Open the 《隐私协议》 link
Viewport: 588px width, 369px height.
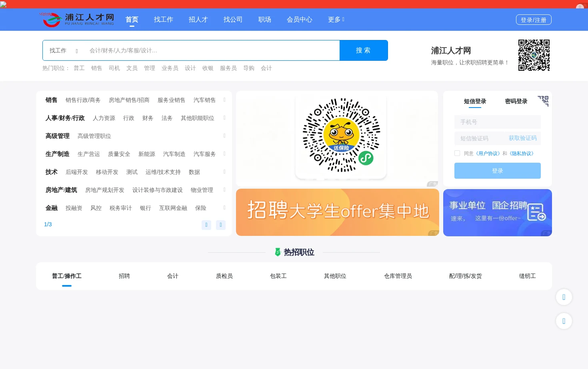pyautogui.click(x=522, y=154)
